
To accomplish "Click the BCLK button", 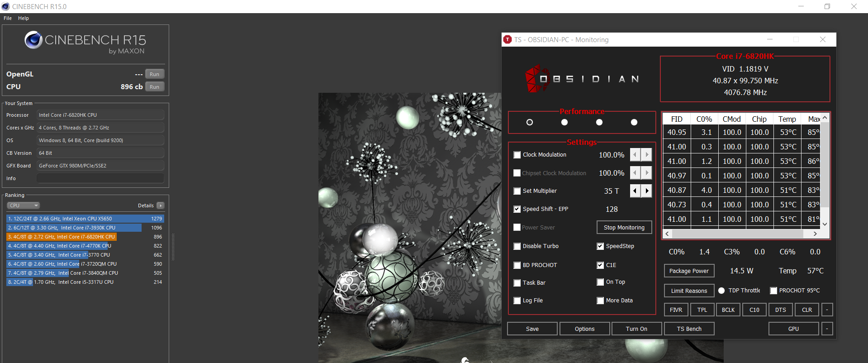I will 728,310.
